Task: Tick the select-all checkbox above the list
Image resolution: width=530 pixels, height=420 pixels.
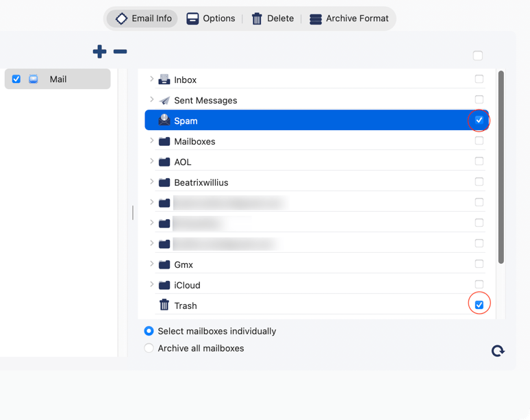Action: 478,55
